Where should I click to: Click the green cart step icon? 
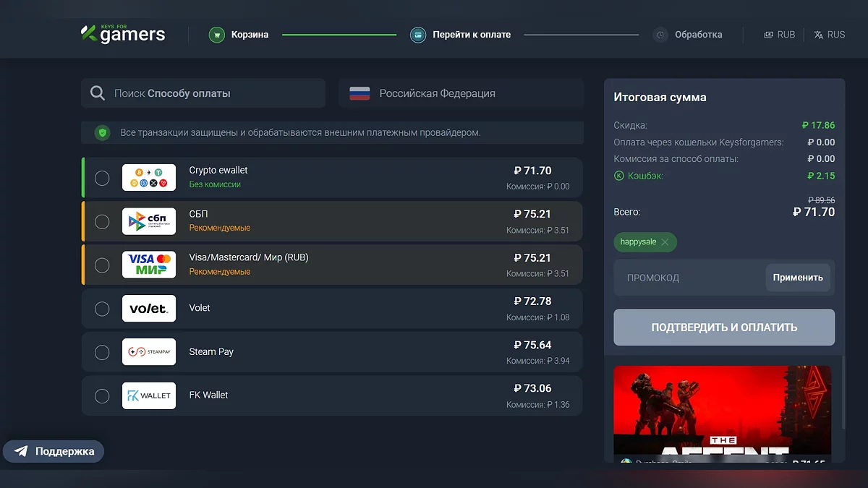(216, 35)
